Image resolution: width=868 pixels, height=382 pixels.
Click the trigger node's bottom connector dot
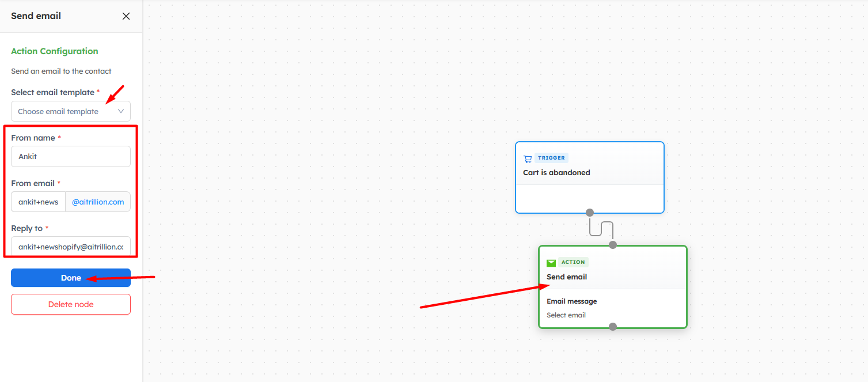pyautogui.click(x=590, y=213)
